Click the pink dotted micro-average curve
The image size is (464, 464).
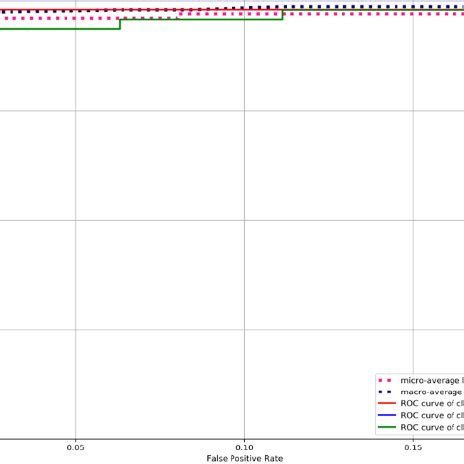tap(367, 14)
